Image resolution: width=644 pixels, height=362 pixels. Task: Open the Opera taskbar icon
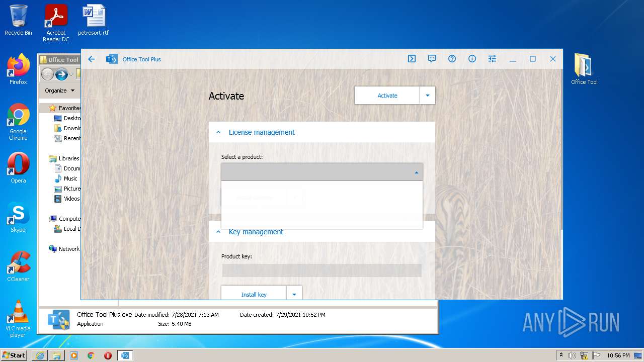[x=108, y=355]
